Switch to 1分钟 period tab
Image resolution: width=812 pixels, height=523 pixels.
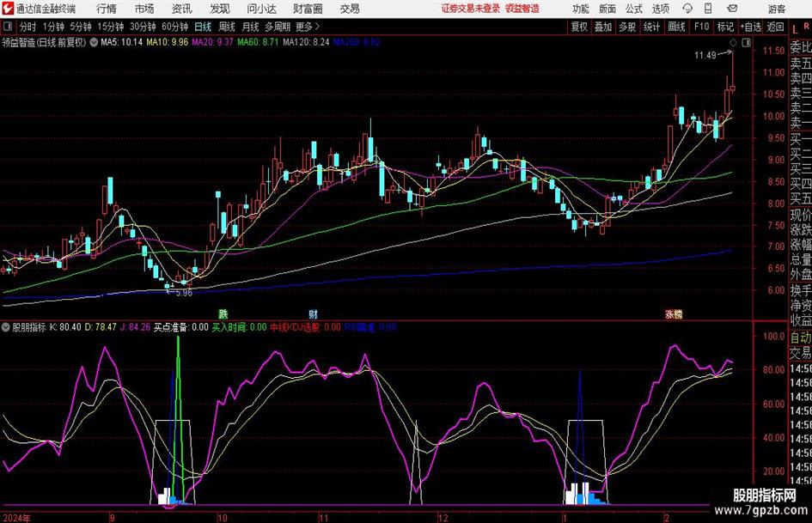click(52, 27)
